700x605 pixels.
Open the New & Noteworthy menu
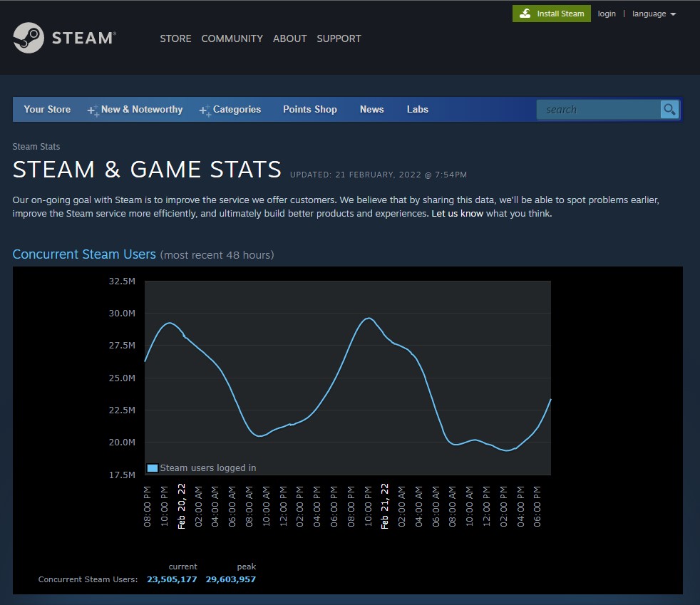pyautogui.click(x=142, y=109)
